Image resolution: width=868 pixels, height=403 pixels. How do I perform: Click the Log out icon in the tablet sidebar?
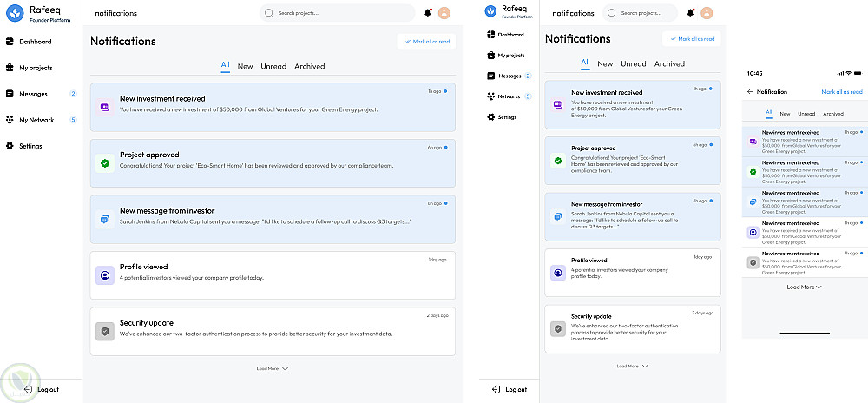(496, 389)
